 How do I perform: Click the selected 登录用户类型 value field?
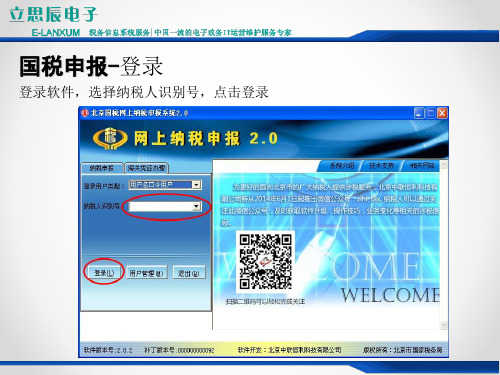[x=160, y=185]
